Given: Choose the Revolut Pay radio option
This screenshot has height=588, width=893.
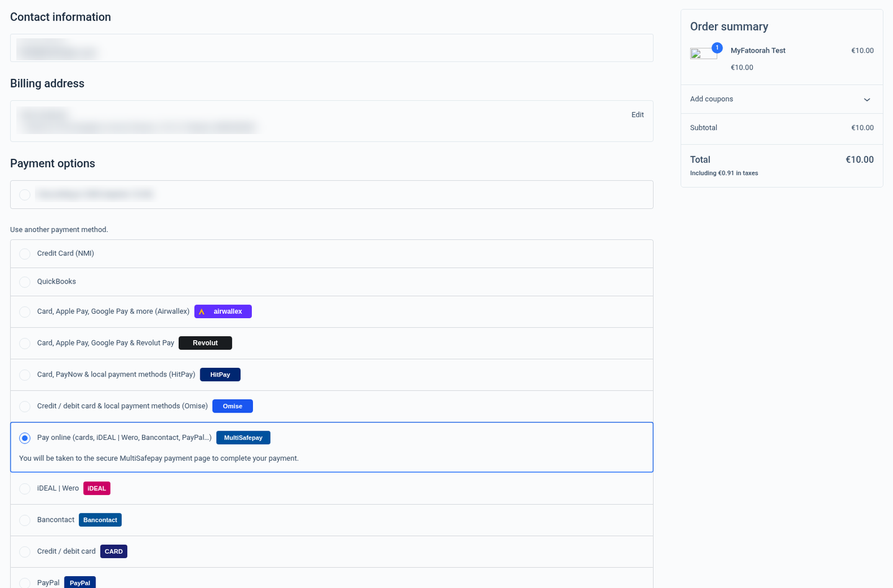Looking at the screenshot, I should point(25,344).
